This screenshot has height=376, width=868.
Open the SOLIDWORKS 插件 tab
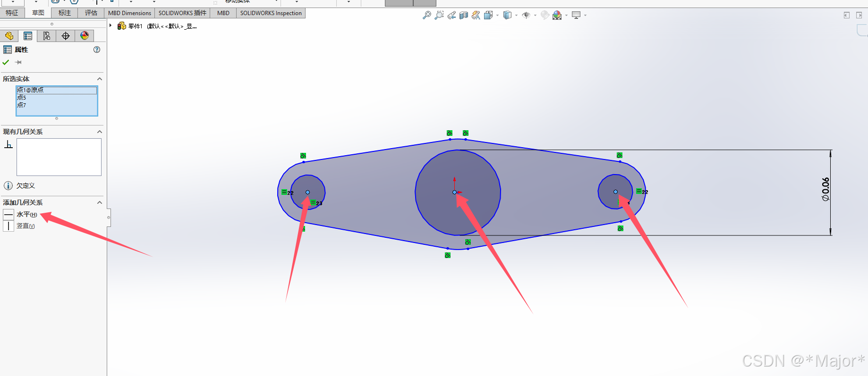coord(182,13)
